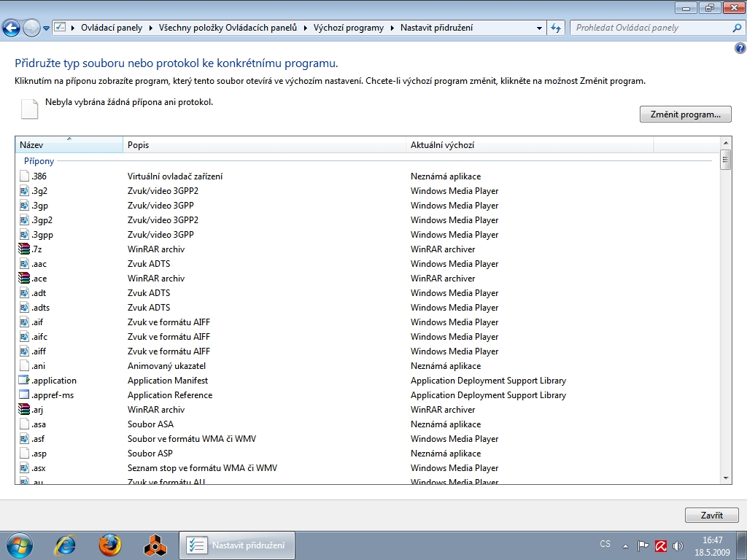Expand the root arrow before Ovládací panely
Viewport: 747px width, 560px height.
click(73, 28)
